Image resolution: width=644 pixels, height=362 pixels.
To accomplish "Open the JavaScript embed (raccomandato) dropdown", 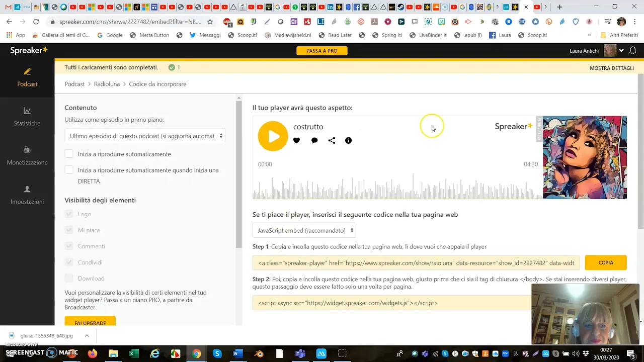I will tap(304, 231).
